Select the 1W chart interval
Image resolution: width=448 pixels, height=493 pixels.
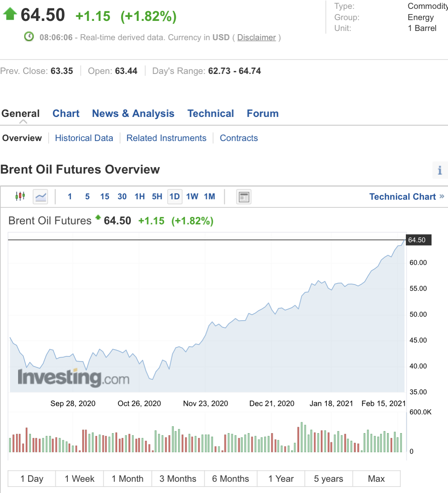[x=192, y=197]
